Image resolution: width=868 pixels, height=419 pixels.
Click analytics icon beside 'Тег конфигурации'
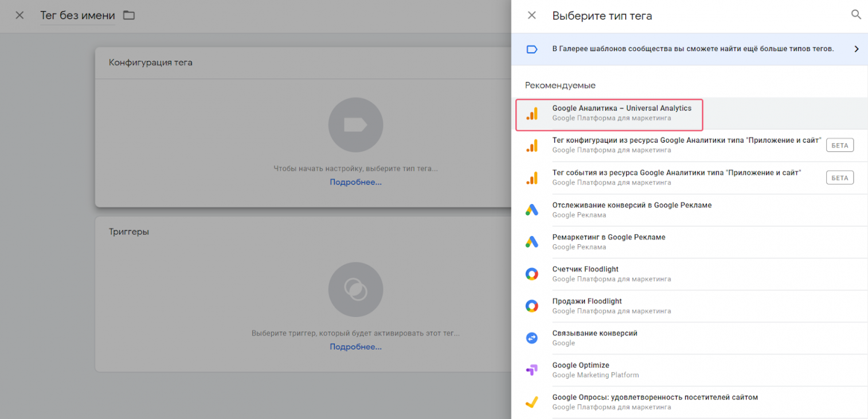pos(532,146)
